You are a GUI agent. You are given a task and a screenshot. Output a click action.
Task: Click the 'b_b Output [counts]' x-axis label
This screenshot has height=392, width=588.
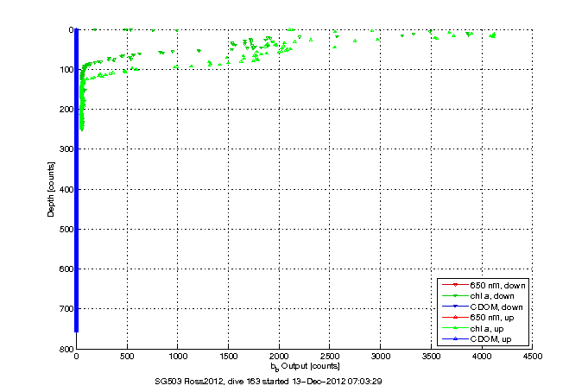tap(306, 366)
